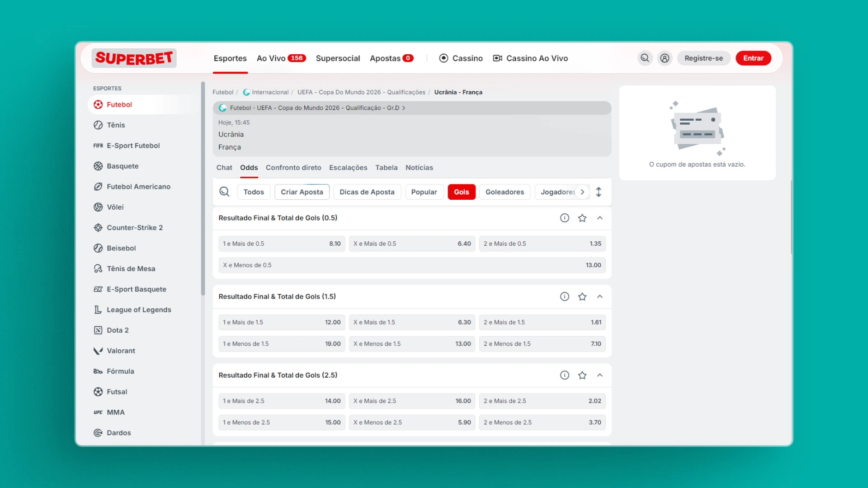
Task: Open Tênis from the sports sidebar
Action: click(116, 125)
